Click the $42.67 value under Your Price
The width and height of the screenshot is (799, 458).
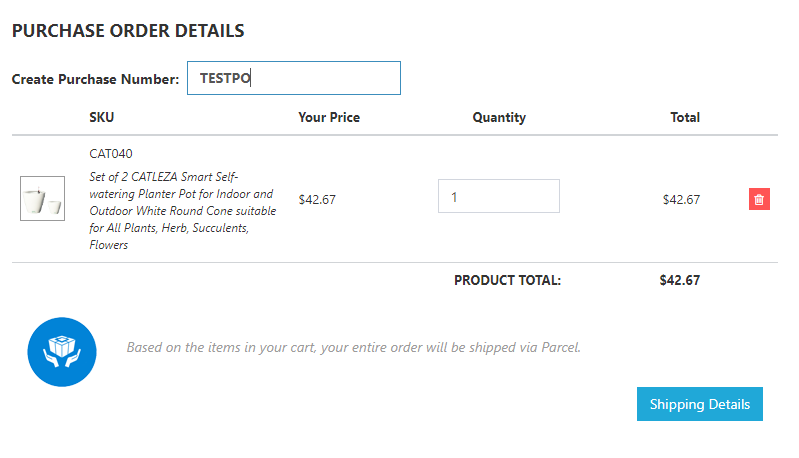pos(317,199)
